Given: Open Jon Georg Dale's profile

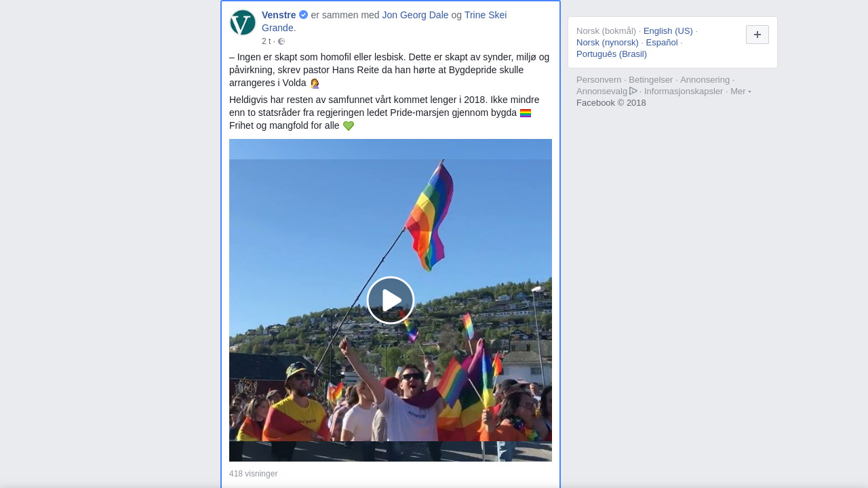Looking at the screenshot, I should pos(415,15).
